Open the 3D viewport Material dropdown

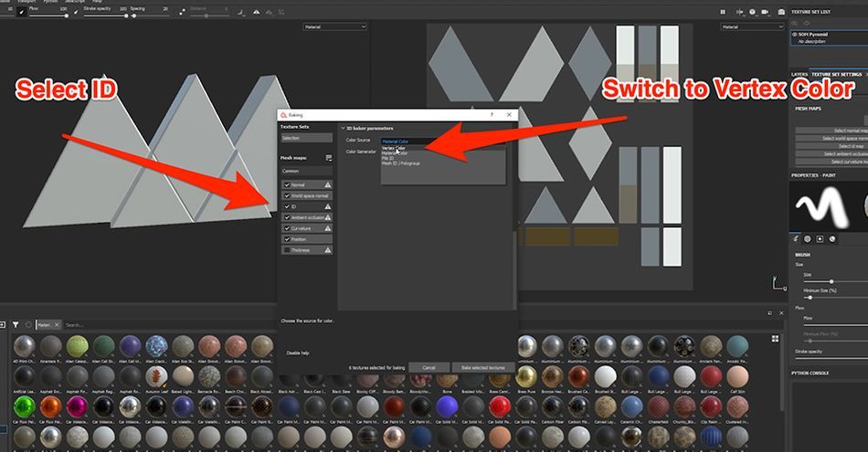[x=335, y=26]
